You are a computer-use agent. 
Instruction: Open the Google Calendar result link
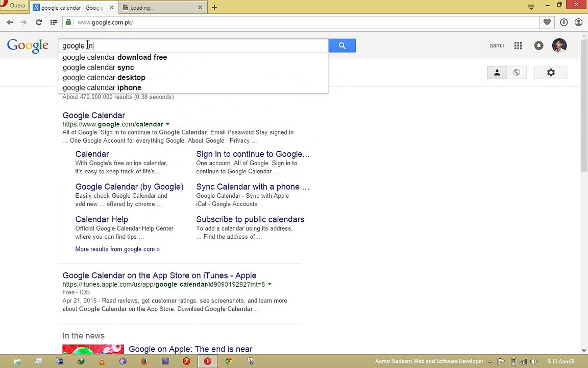pyautogui.click(x=94, y=116)
